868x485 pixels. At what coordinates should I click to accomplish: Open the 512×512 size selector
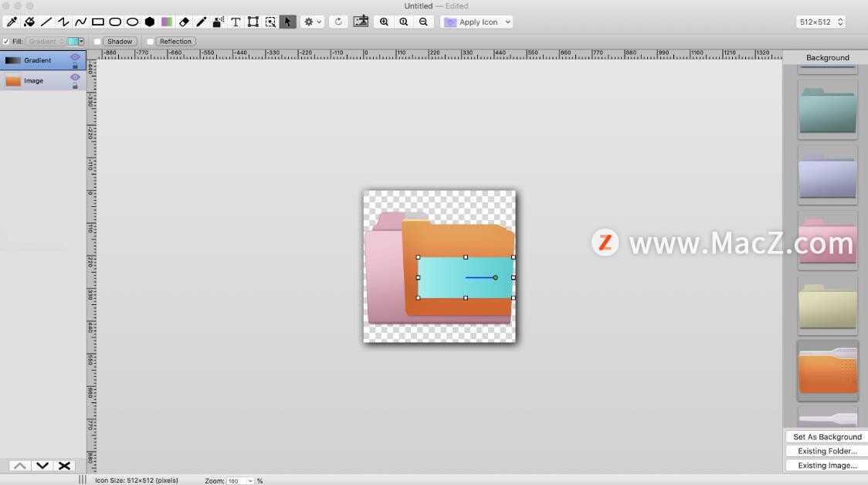[820, 22]
